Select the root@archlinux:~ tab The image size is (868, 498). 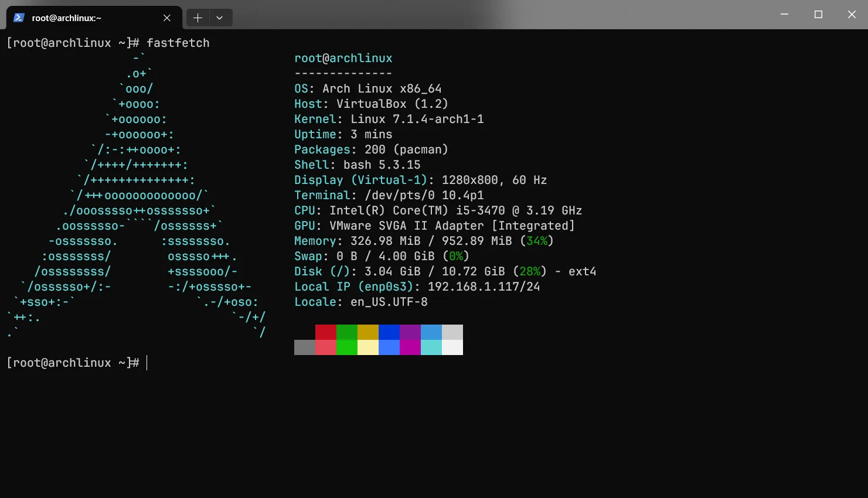pos(94,18)
